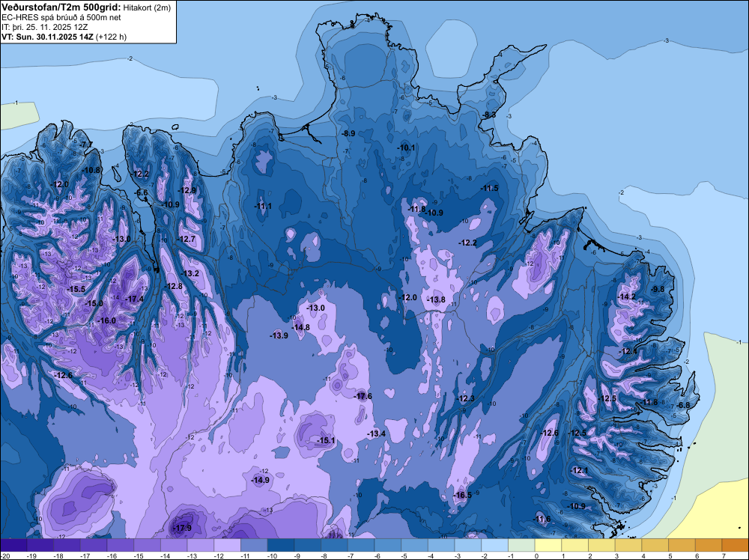The height and width of the screenshot is (560, 749).
Task: Click the -15.1 temperature label
Action: point(326,441)
